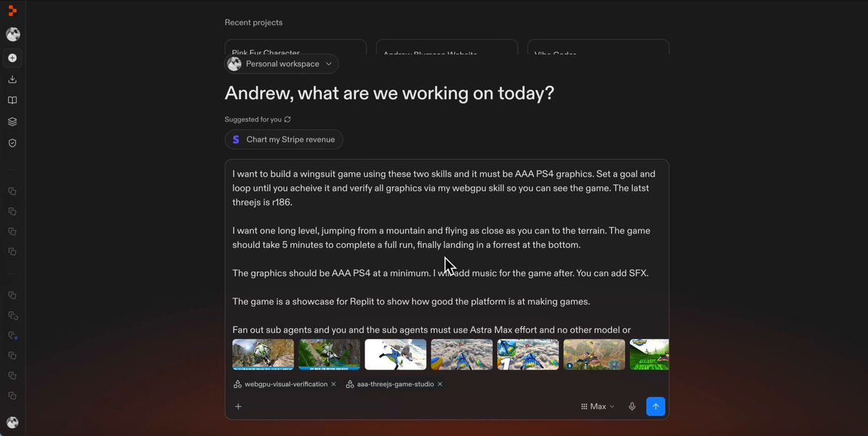
Task: Open the shield icon in the sidebar
Action: pos(12,143)
